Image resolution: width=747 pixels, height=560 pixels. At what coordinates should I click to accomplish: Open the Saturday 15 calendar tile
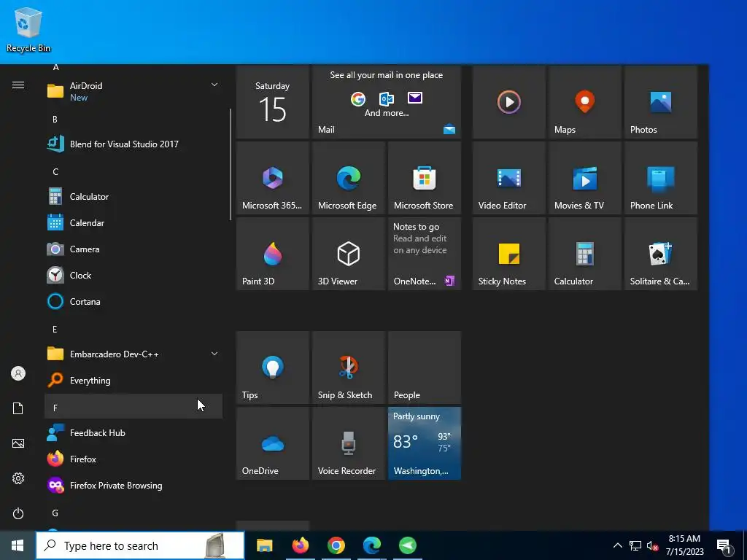[273, 102]
